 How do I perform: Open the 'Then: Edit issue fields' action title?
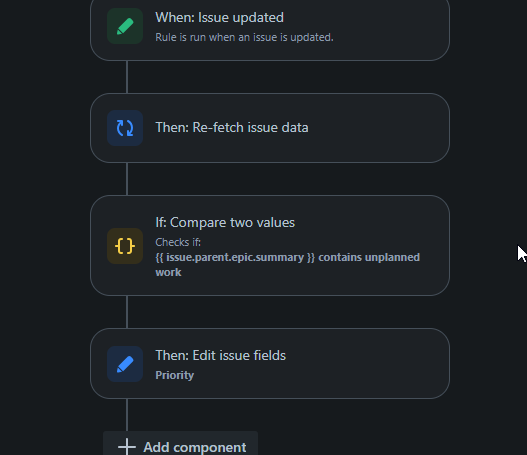[x=220, y=356]
